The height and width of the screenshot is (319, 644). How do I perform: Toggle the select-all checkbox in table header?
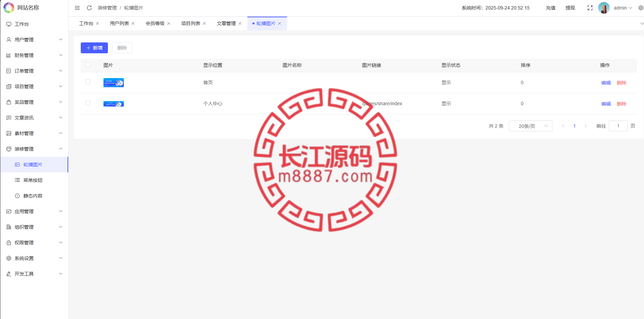pyautogui.click(x=88, y=64)
